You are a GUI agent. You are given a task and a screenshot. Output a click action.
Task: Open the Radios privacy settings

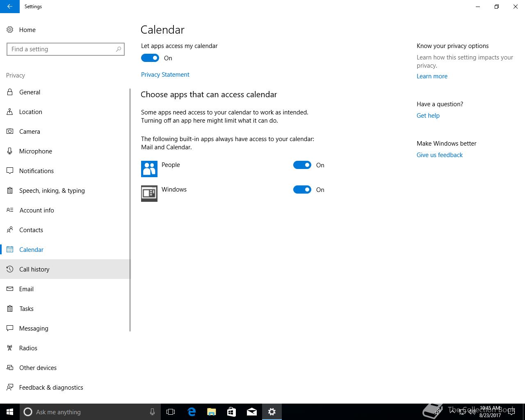click(65, 348)
